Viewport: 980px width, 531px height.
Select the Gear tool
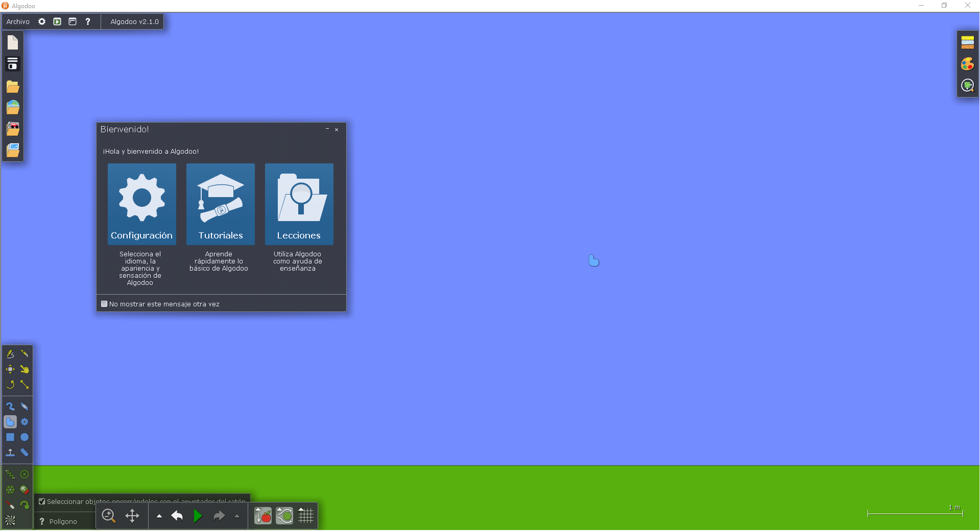(x=25, y=422)
